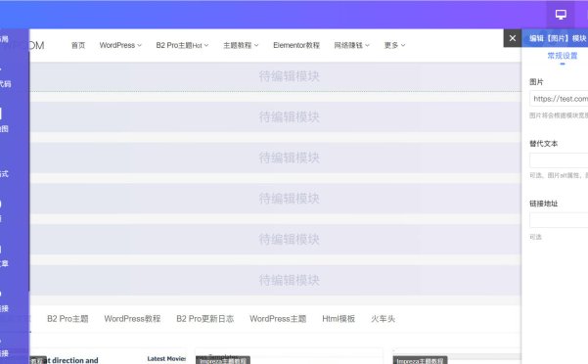Expand the WordPress nav dropdown
588x364 pixels.
coord(120,45)
